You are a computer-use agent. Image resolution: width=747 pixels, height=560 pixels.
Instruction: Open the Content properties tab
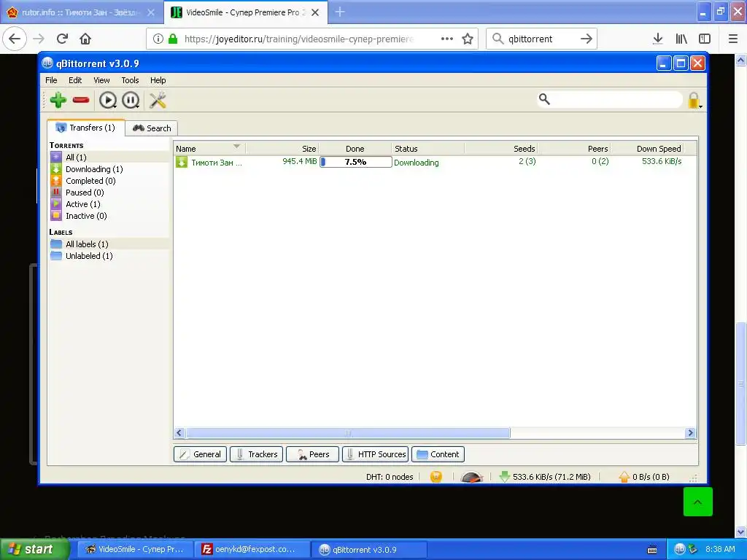pos(438,454)
